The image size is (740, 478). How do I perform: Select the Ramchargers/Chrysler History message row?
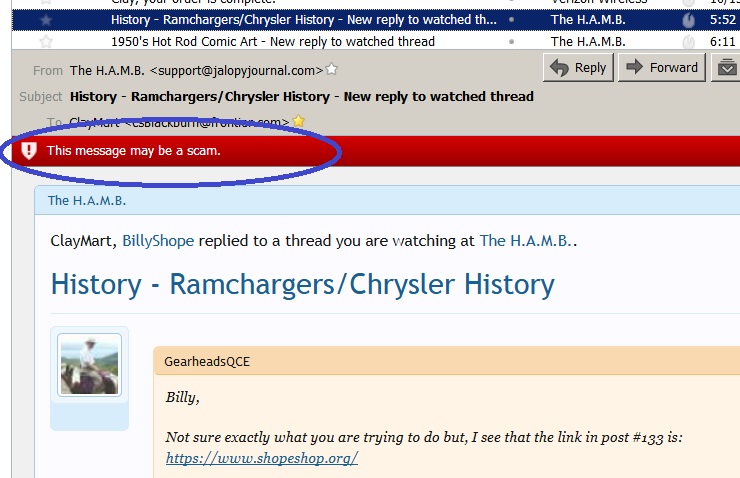coord(376,20)
